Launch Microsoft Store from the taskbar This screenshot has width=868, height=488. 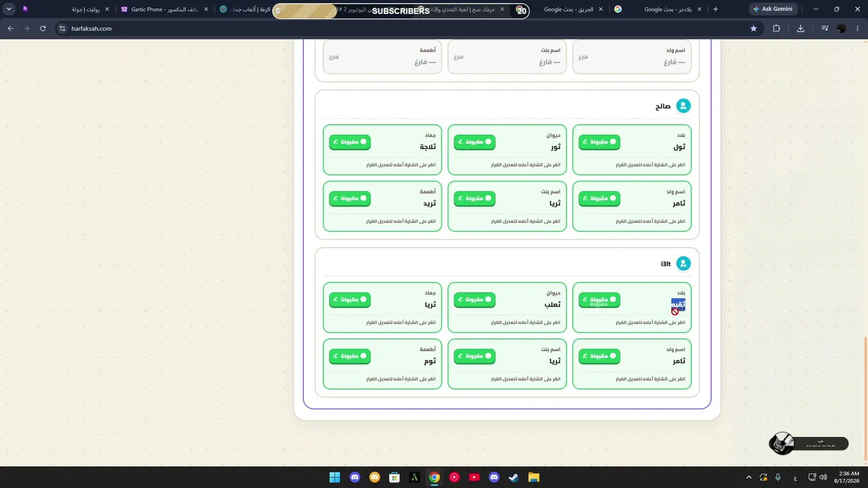click(395, 477)
